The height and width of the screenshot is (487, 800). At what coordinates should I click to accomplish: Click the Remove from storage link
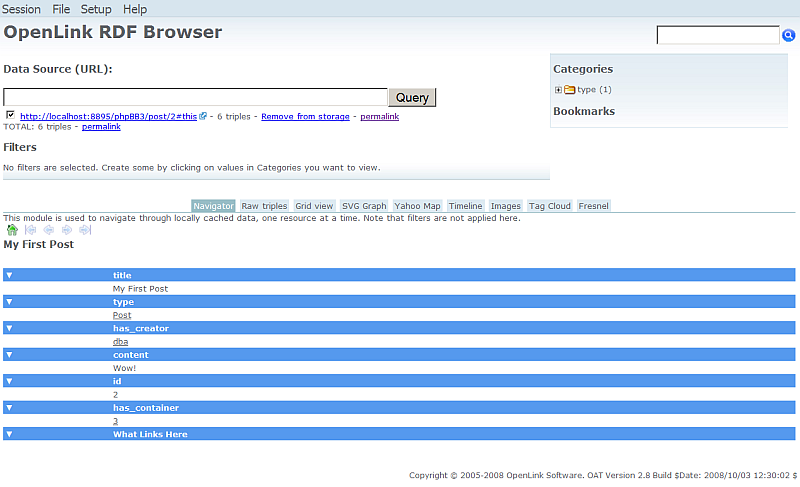(305, 117)
